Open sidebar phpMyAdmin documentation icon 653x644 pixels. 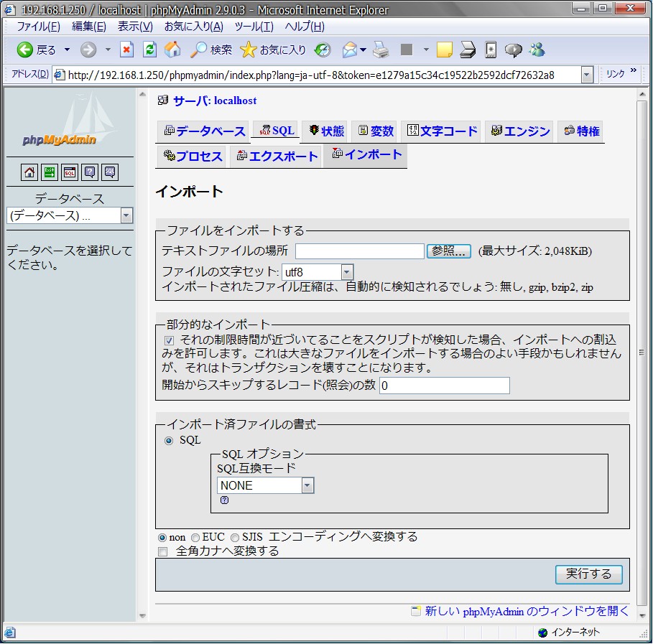pos(90,172)
